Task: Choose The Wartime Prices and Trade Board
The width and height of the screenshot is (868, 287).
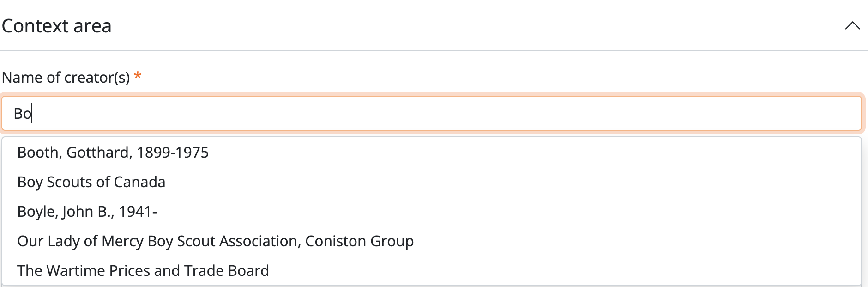Action: (143, 271)
